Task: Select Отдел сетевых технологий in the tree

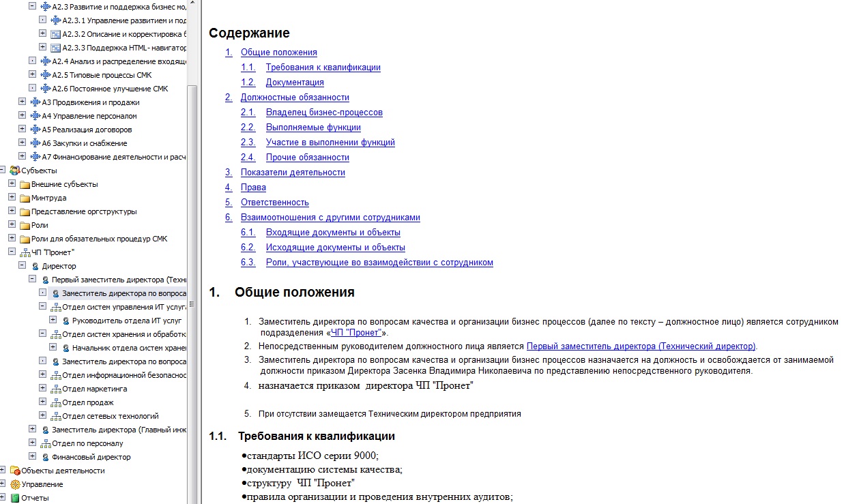Action: 110,416
